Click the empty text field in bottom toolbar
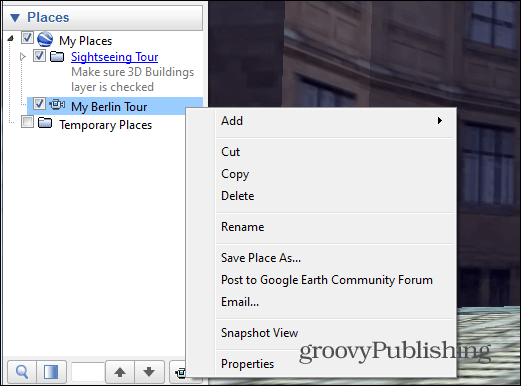Screen dimensions: 521x386 click(x=88, y=372)
